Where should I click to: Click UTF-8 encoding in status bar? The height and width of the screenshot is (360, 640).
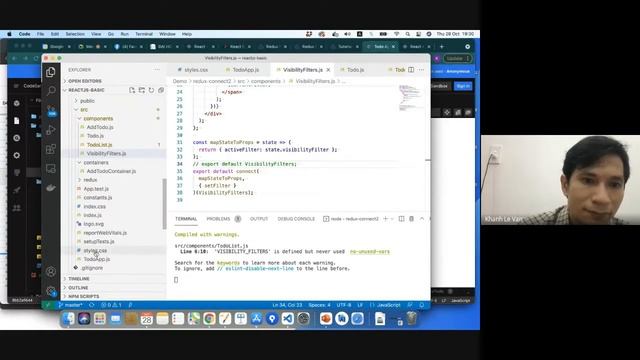(x=344, y=305)
